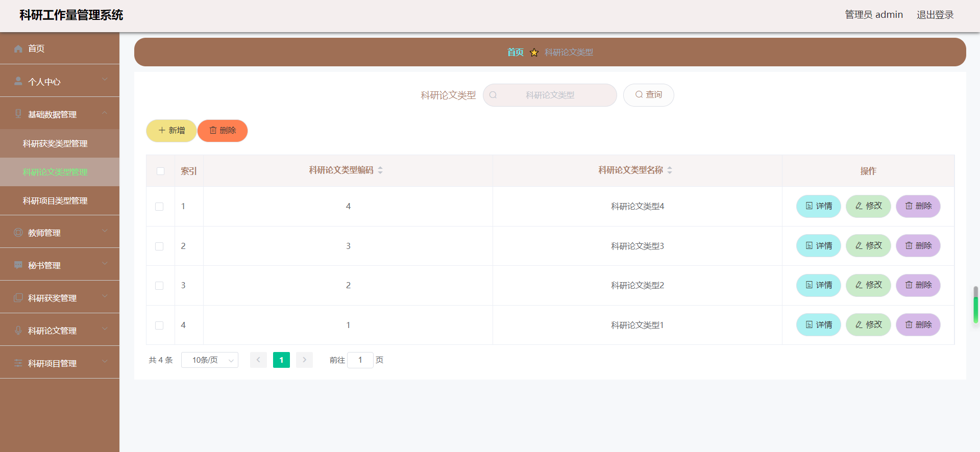Click next page arrow in pagination
The image size is (980, 452).
click(304, 360)
